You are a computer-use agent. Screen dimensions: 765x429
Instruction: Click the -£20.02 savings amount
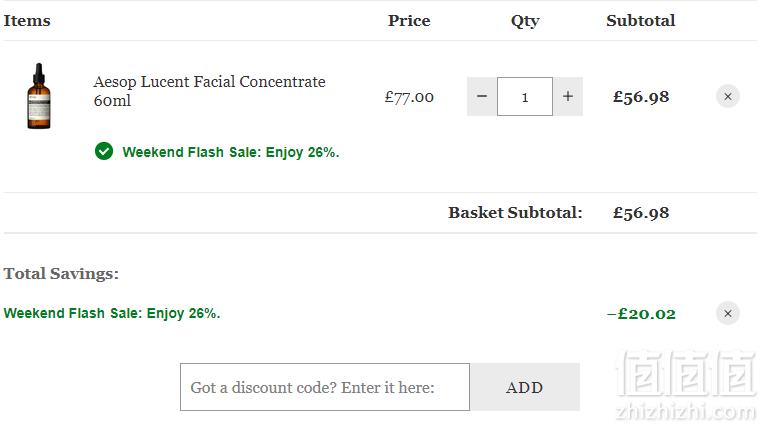tap(641, 313)
